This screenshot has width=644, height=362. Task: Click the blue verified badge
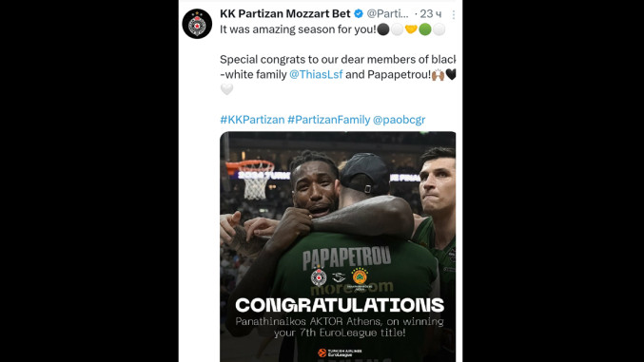tap(359, 14)
